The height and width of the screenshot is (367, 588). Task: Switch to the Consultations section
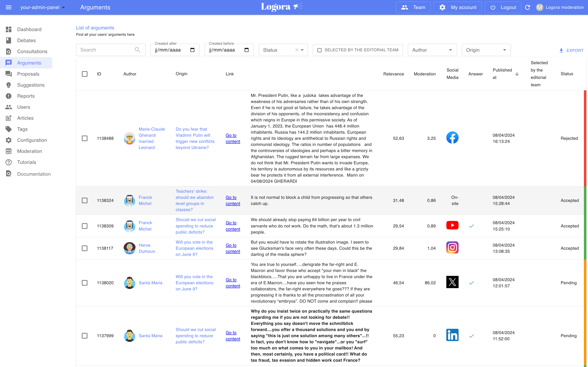(32, 51)
